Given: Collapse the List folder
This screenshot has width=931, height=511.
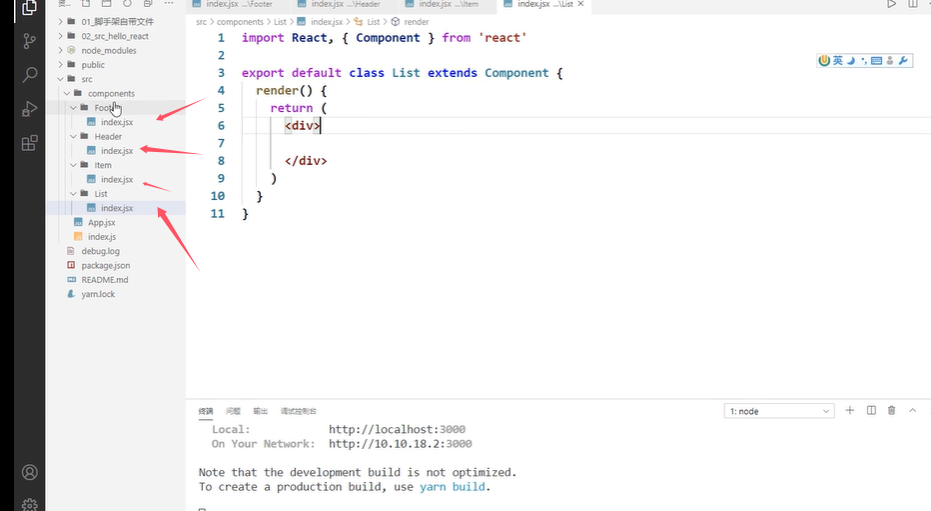Looking at the screenshot, I should tap(101, 193).
